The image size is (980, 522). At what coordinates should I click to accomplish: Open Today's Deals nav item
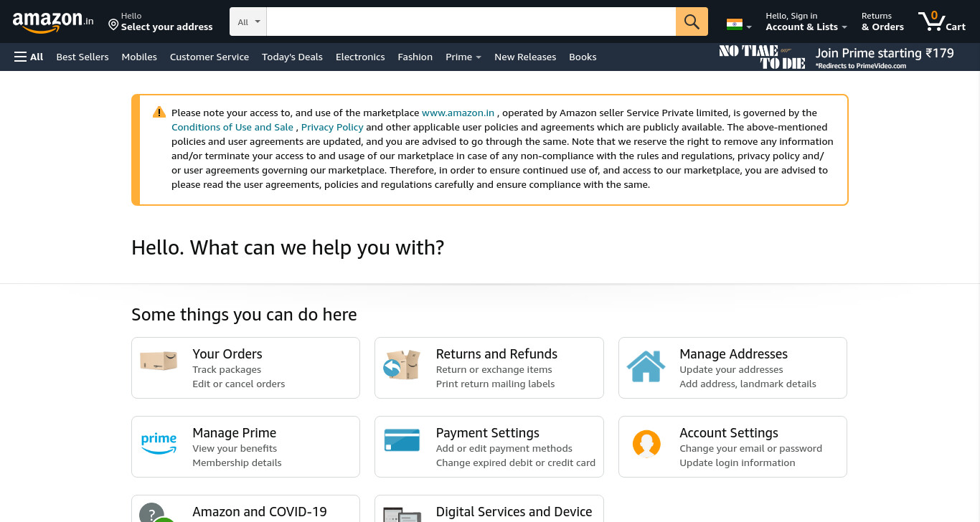tap(292, 57)
